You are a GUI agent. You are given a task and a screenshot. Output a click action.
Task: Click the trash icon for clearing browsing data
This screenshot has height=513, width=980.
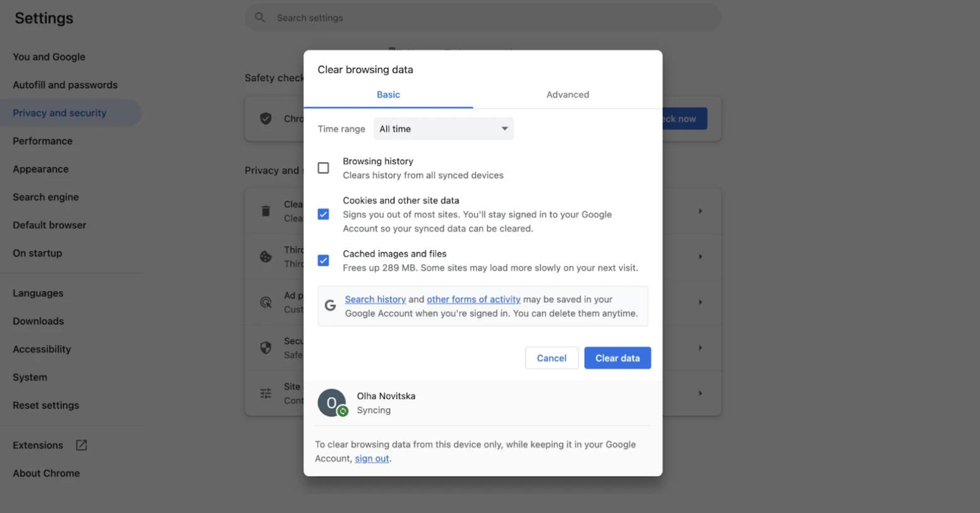pyautogui.click(x=266, y=211)
